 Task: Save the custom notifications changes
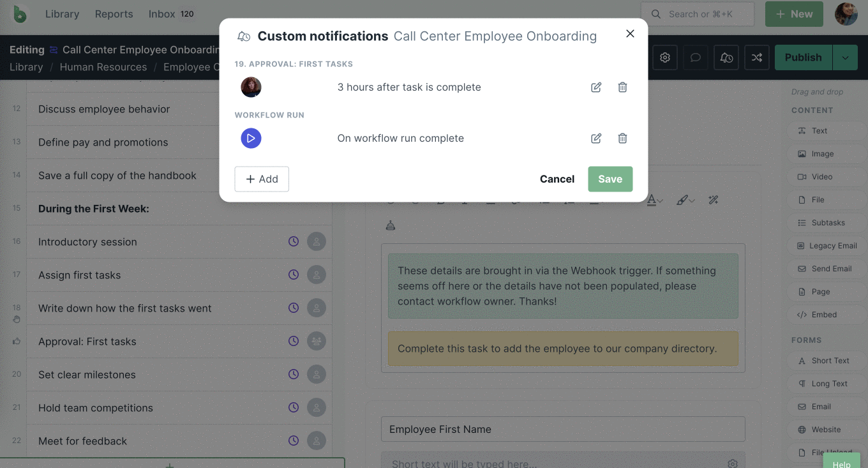coord(610,179)
